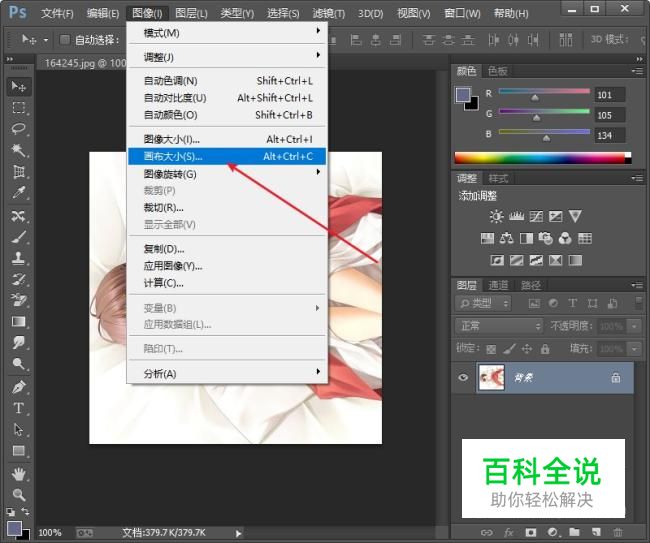
Task: Select the Rectangular Marquee tool
Action: [x=19, y=108]
